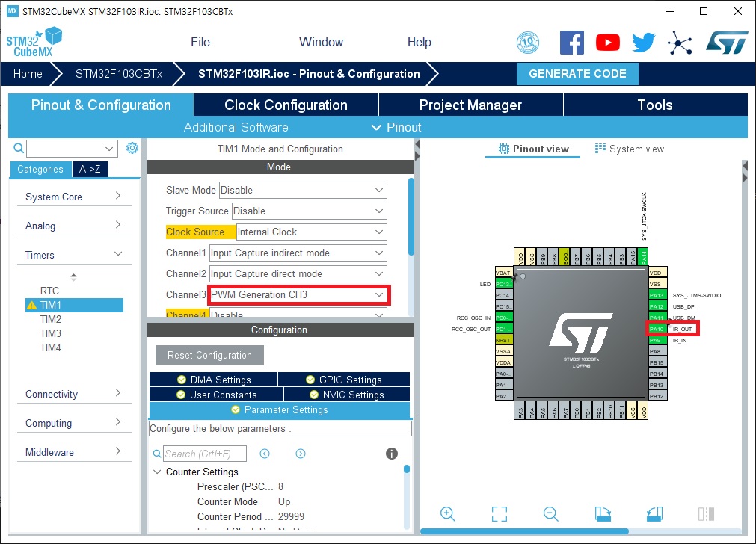Select RTC in the Timers list
Image resolution: width=756 pixels, height=544 pixels.
[x=49, y=291]
